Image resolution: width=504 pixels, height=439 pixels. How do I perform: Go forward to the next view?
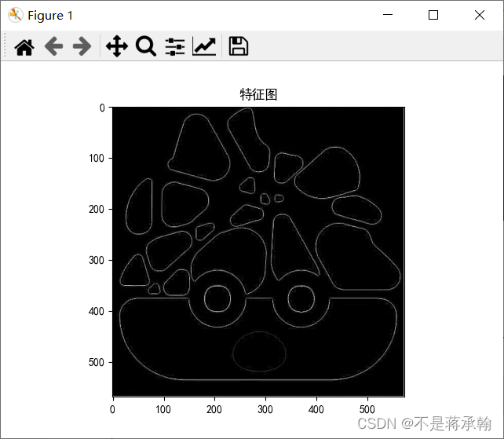coord(82,46)
